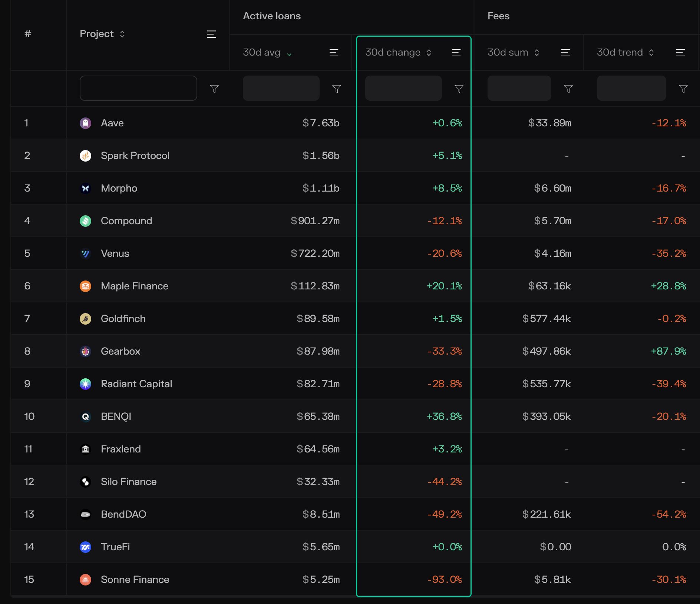Click the 30d change filter funnel icon
Viewport: 700px width, 604px height.
click(459, 89)
